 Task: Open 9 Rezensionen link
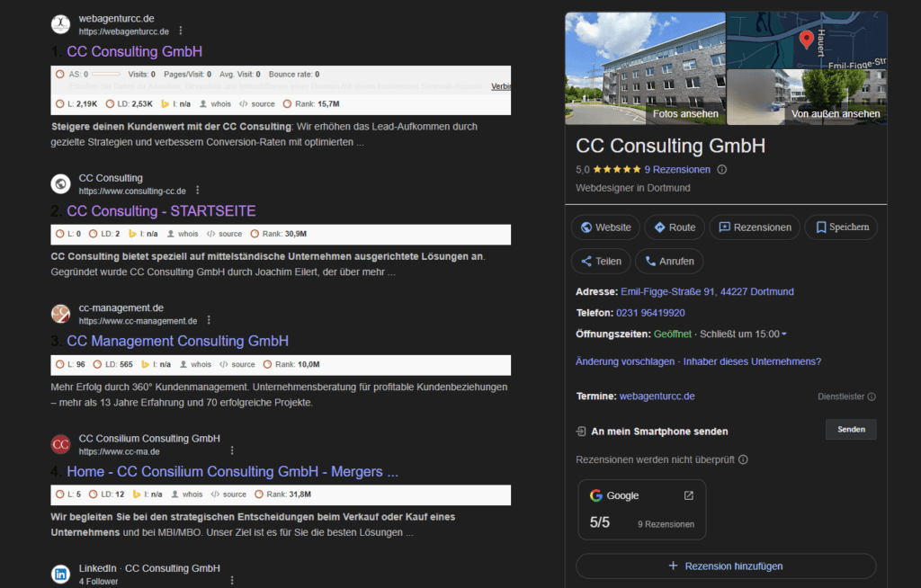(677, 170)
